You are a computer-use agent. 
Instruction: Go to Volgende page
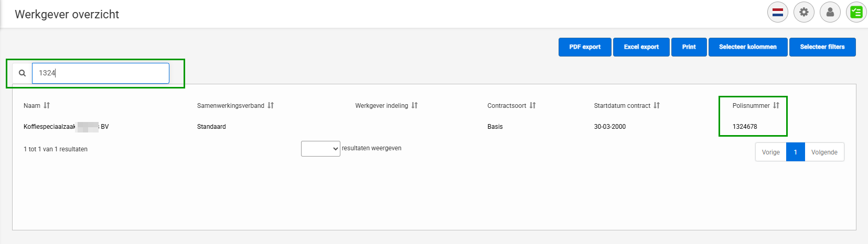(824, 152)
